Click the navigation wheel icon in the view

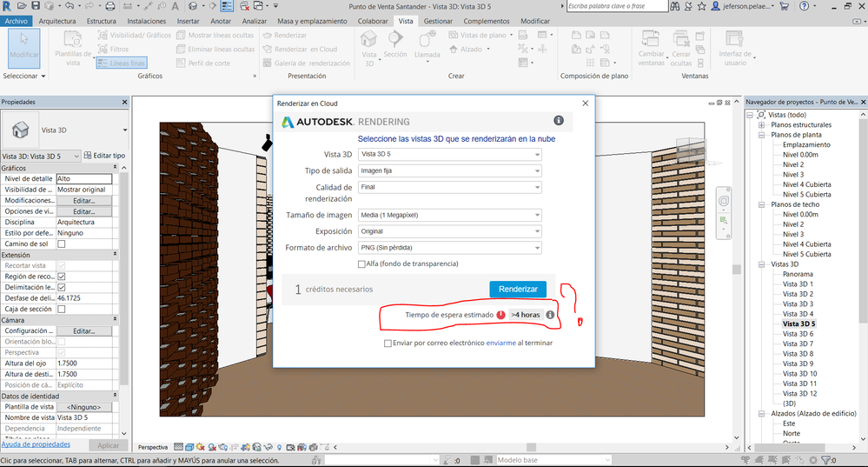point(724,201)
